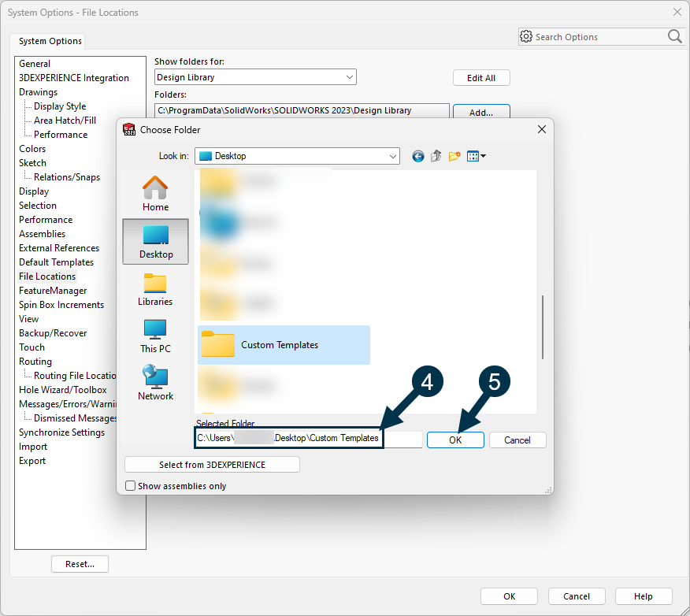The height and width of the screenshot is (616, 690).
Task: Select Synchronize Settings in options tree
Action: click(61, 432)
